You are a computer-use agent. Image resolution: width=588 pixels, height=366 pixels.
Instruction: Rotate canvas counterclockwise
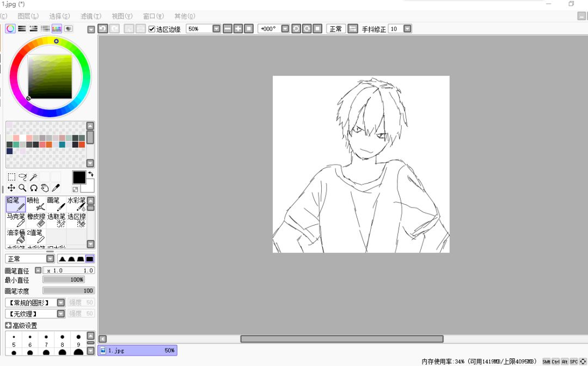click(296, 28)
